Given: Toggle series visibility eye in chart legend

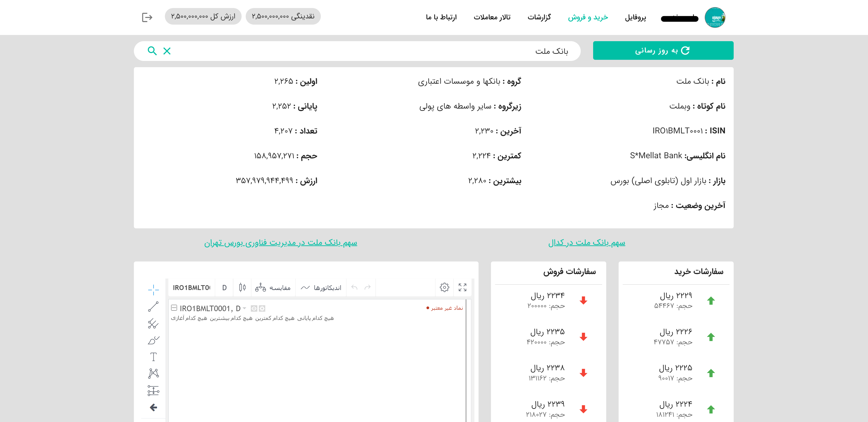Looking at the screenshot, I should 254,308.
